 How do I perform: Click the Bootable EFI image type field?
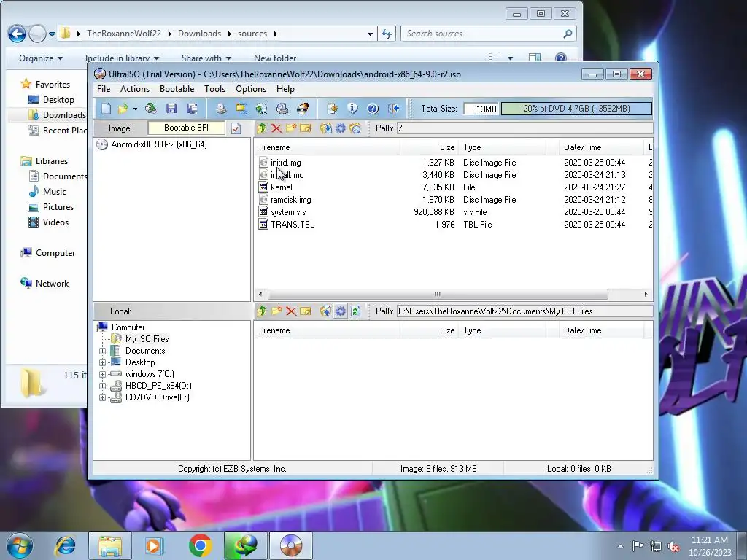[186, 128]
